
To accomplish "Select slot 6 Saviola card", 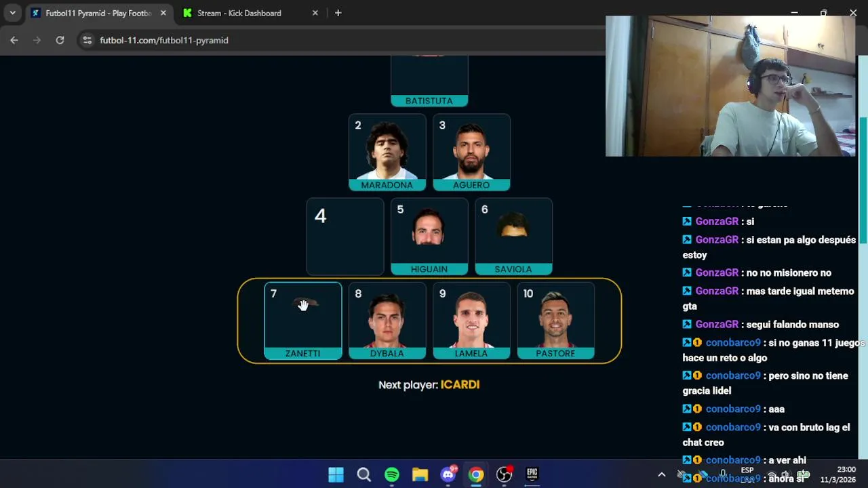I will click(x=513, y=237).
